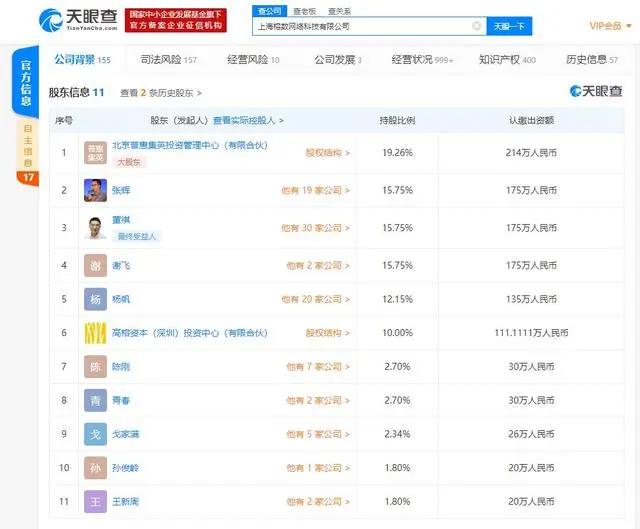Click the 王 avatar icon for 王新周
This screenshot has width=640, height=529.
[95, 501]
